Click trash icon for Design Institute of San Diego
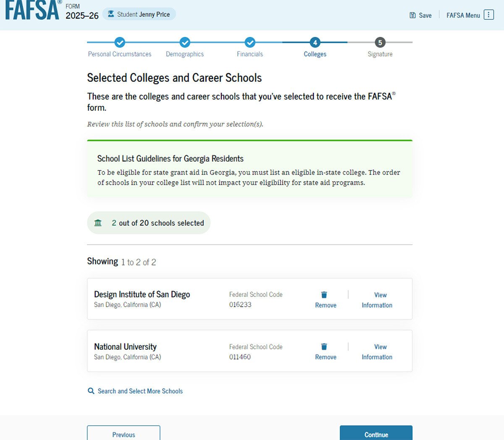The image size is (504, 440). [x=324, y=295]
